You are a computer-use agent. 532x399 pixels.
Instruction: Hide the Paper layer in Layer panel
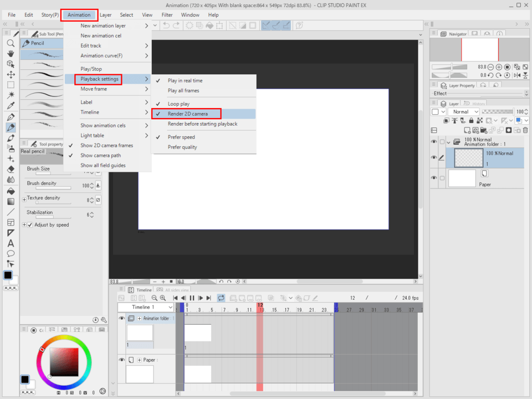tap(433, 178)
